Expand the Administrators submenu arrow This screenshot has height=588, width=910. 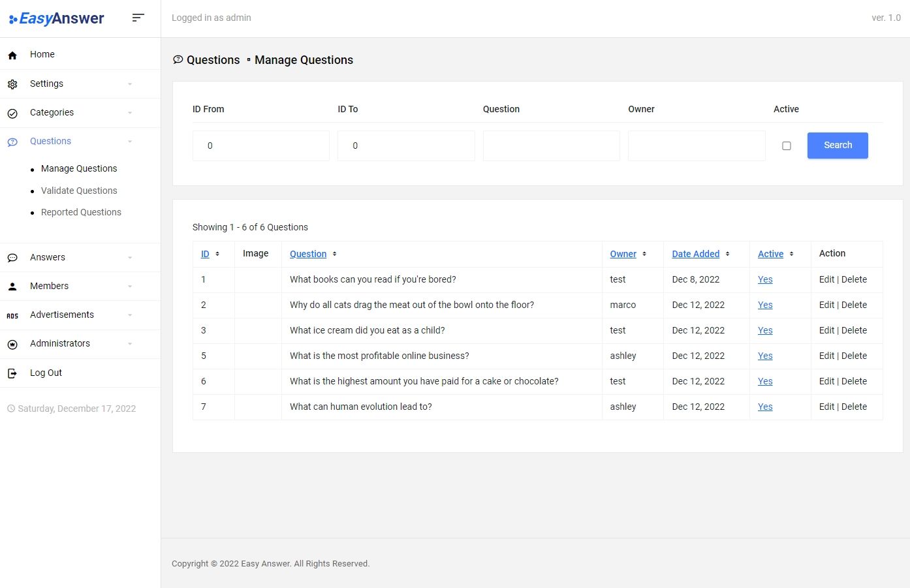pyautogui.click(x=130, y=344)
